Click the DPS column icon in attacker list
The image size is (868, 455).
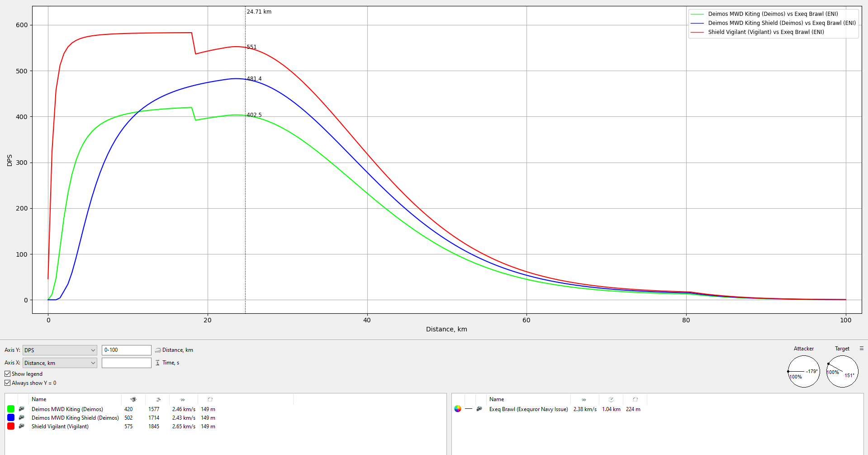coord(133,399)
